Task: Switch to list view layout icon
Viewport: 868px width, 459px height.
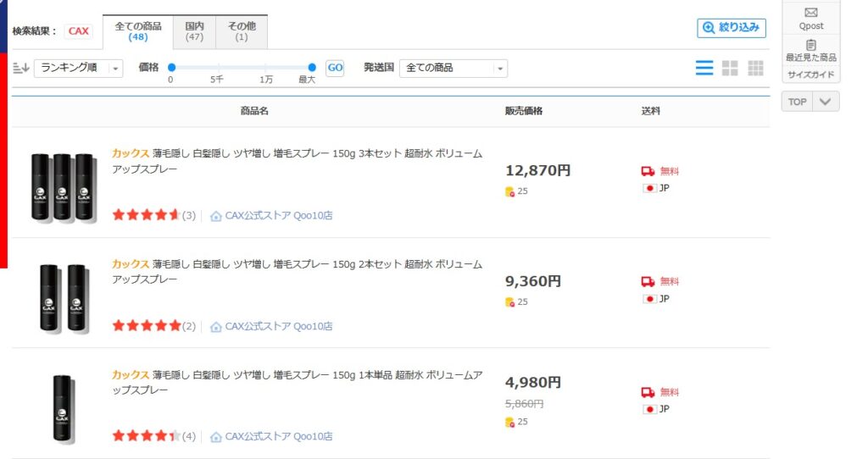Action: 704,68
